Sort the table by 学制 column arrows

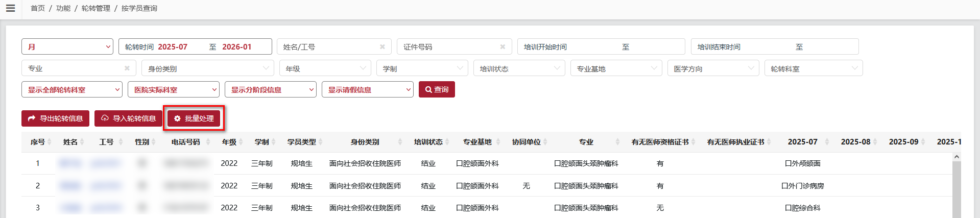[274, 142]
